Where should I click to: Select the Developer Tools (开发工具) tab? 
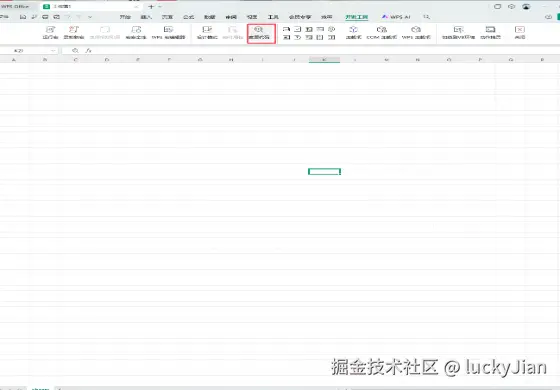pos(356,17)
